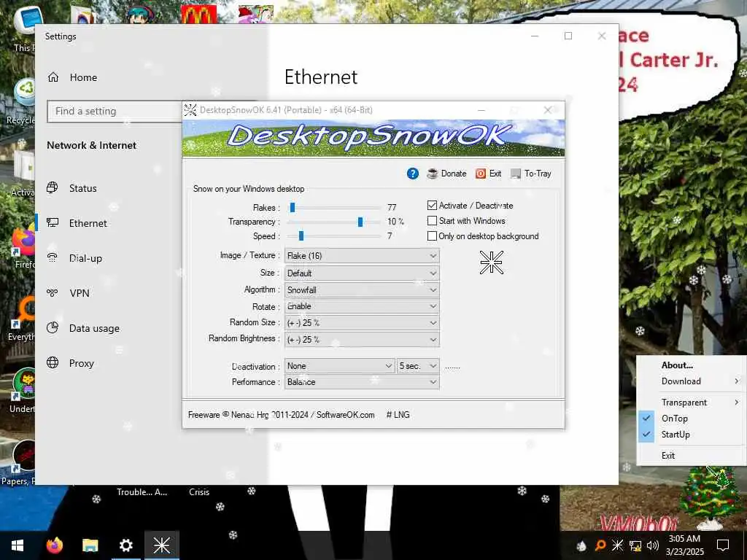Open the blue help question mark icon

[413, 174]
